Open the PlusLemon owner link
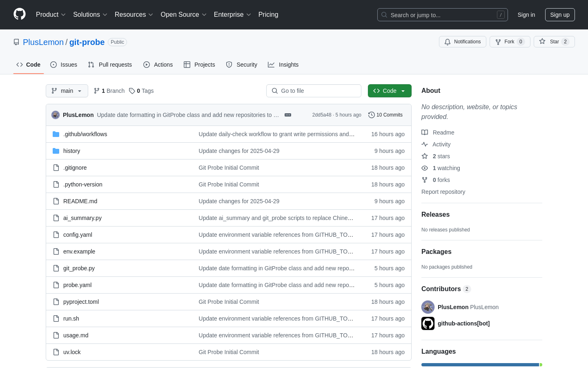This screenshot has width=588, height=368. (43, 42)
